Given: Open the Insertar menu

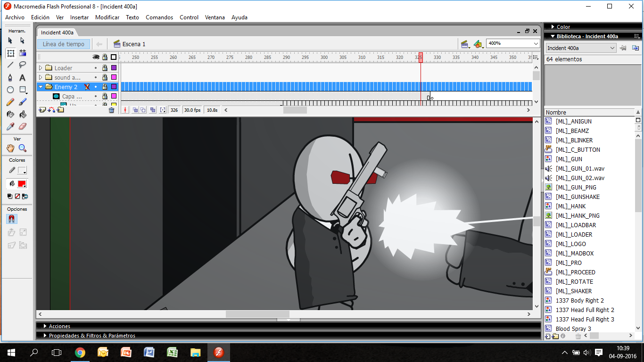Looking at the screenshot, I should coord(79,17).
